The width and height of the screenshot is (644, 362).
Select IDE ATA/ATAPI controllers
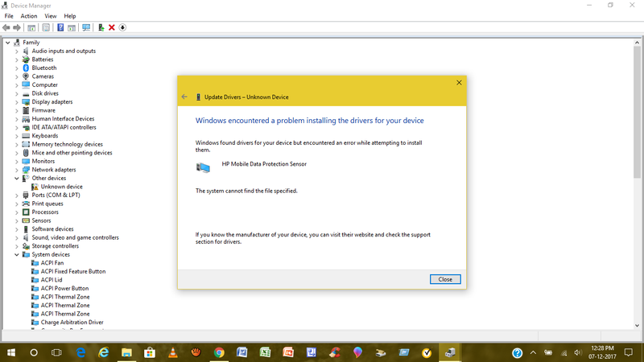64,127
